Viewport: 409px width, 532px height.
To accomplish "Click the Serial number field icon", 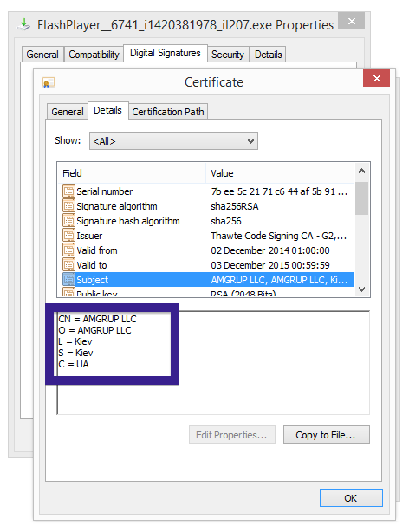I will point(68,191).
